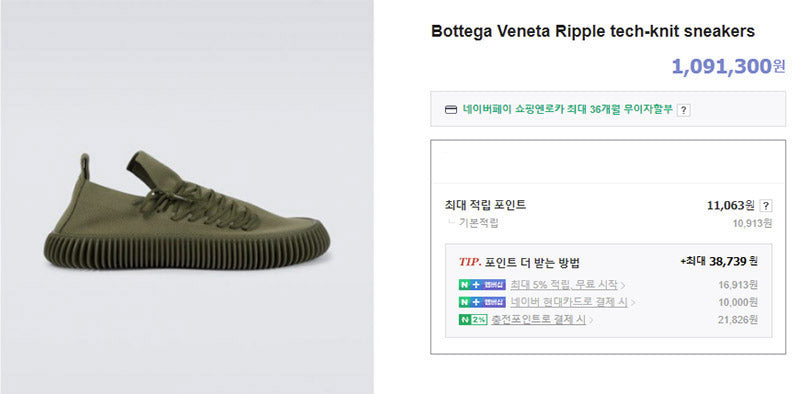Screen dimensions: 800x394
Task: Open the 충전포인트로 결제 시 link
Action: click(x=538, y=320)
